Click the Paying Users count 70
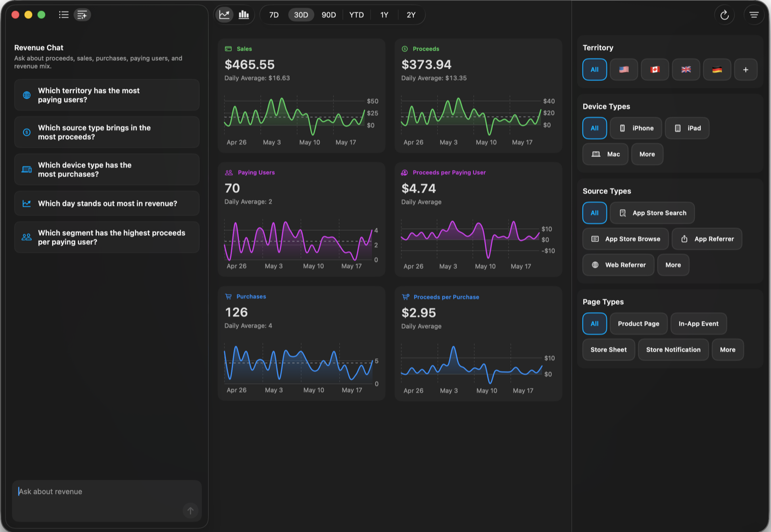Viewport: 771px width, 532px height. tap(232, 188)
